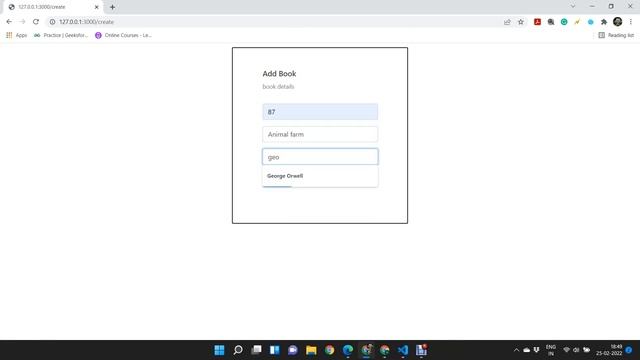Switch ENG IN input language

click(551, 350)
